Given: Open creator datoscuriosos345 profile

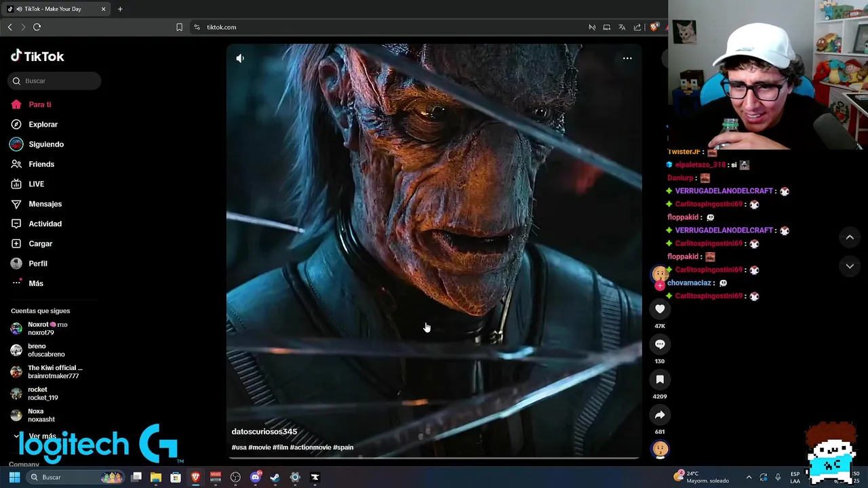Looking at the screenshot, I should 264,432.
